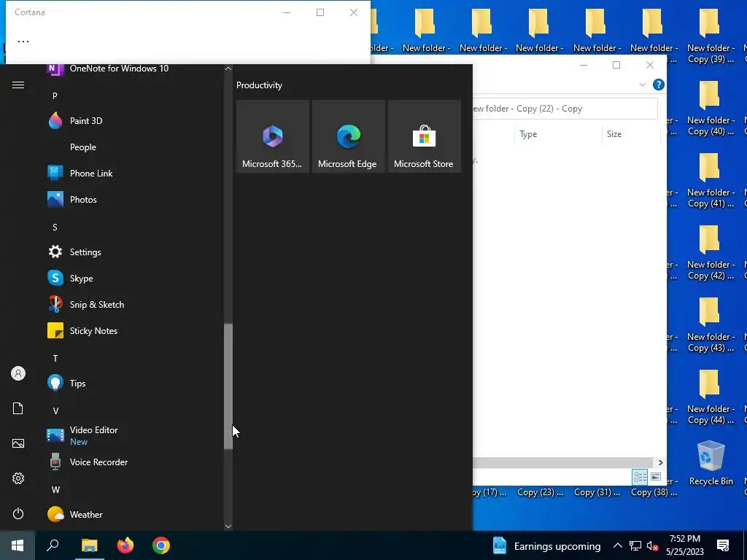
Task: Maximize the Cortana window
Action: pyautogui.click(x=320, y=12)
